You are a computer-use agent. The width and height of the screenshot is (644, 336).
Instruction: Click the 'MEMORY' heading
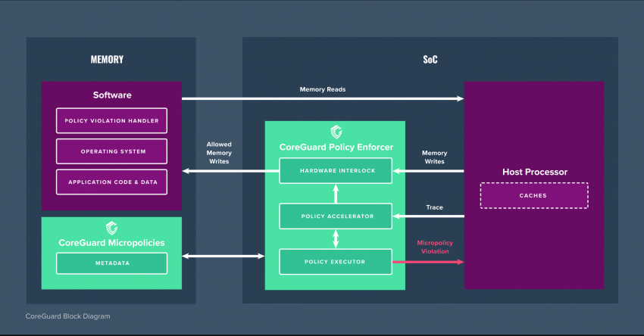point(107,60)
